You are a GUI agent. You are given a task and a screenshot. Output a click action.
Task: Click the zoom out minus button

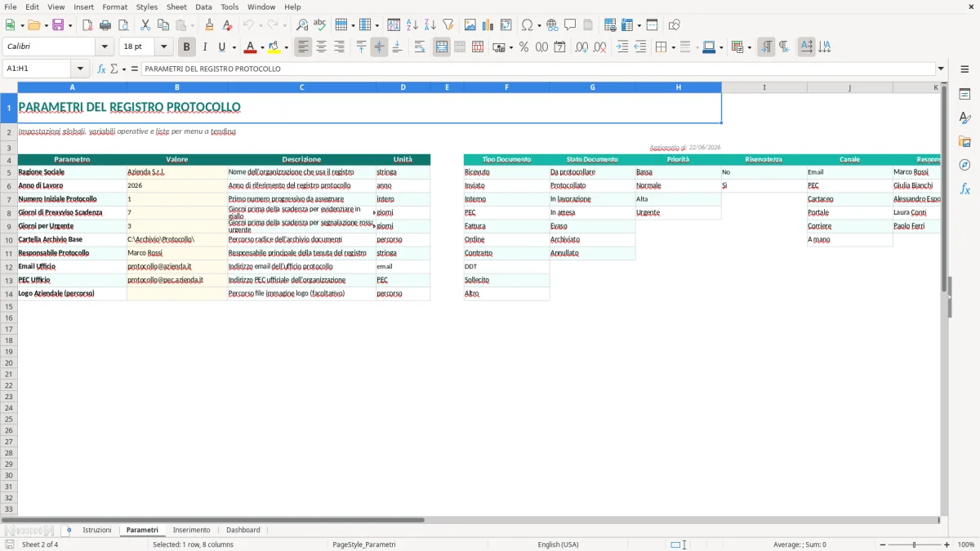(882, 544)
